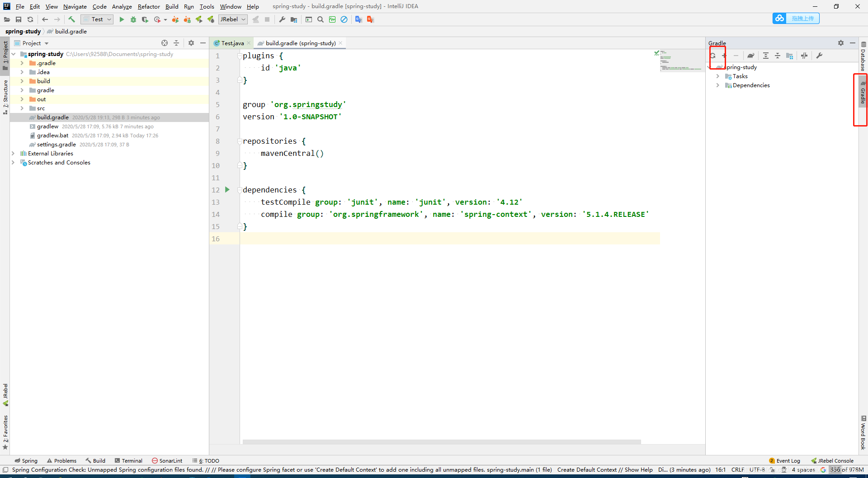Open the Test run configuration dropdown
868x478 pixels.
coord(97,19)
